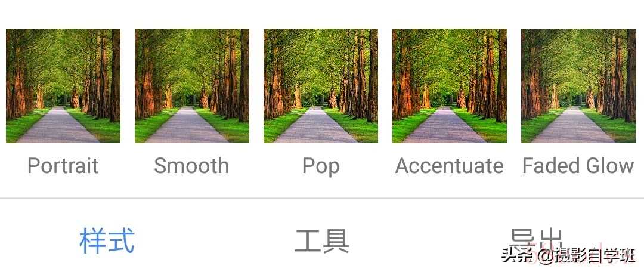Tap the Accentuate preview thumbnail

click(x=450, y=85)
